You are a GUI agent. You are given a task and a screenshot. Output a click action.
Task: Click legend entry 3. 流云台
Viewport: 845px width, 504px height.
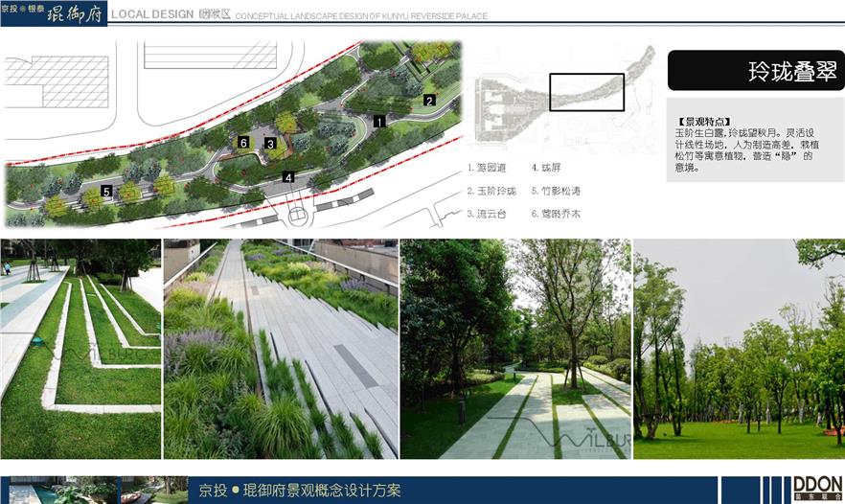490,215
